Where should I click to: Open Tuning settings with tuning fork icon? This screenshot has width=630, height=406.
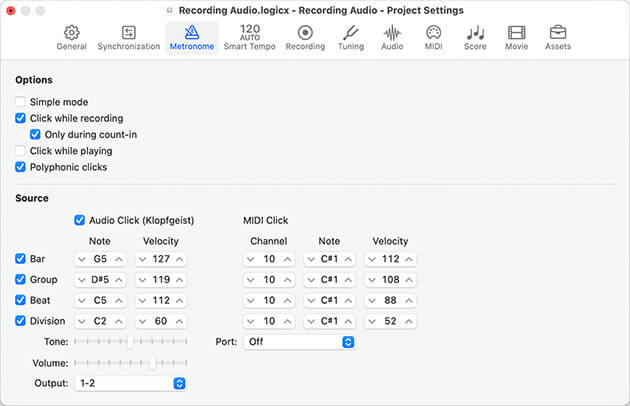pyautogui.click(x=351, y=38)
